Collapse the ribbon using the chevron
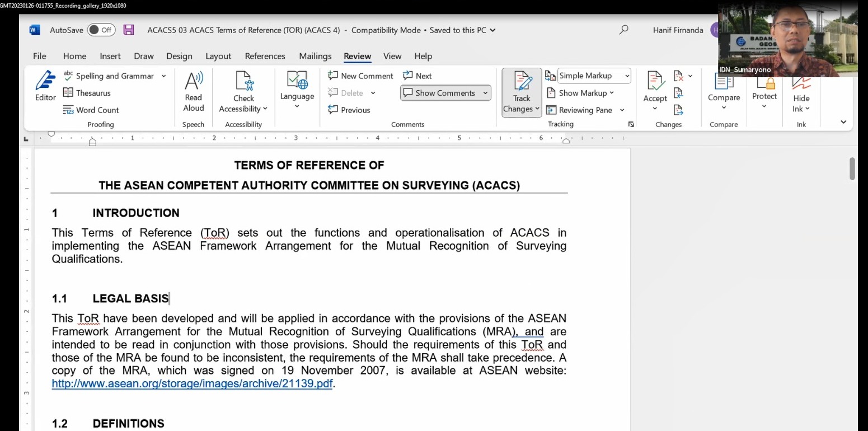 coord(843,122)
